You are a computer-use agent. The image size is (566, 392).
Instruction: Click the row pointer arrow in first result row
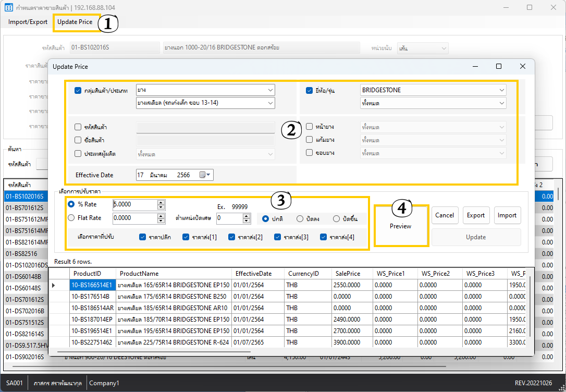[x=54, y=286]
